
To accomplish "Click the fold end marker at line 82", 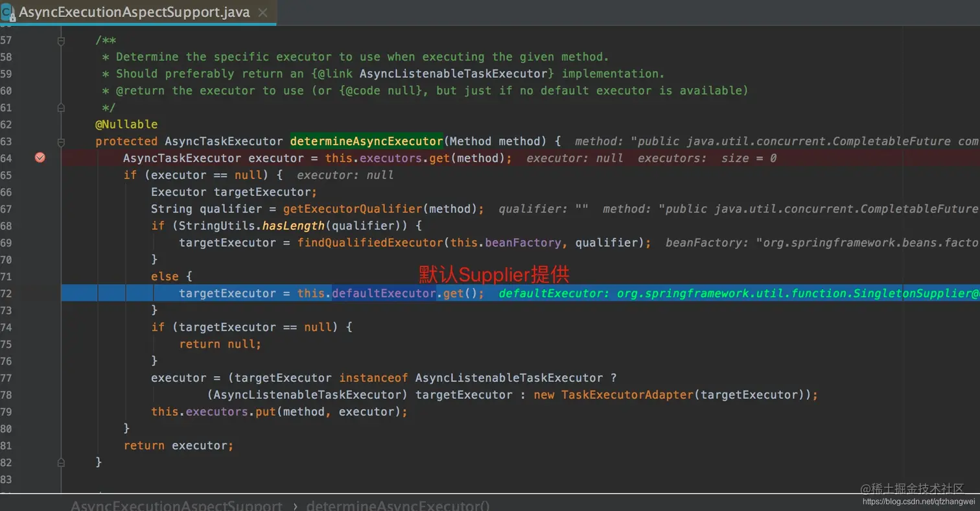I will point(61,462).
